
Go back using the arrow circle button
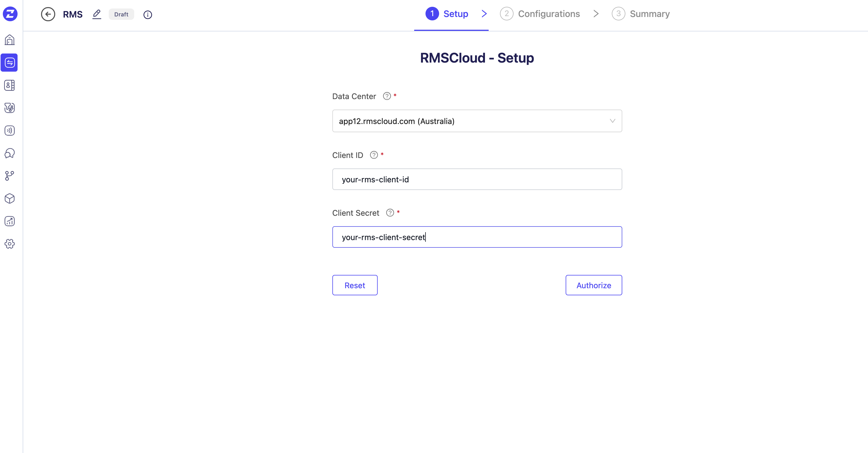click(x=48, y=14)
